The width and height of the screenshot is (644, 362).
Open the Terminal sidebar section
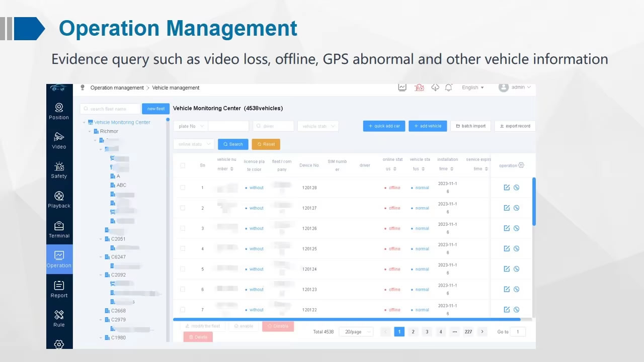pyautogui.click(x=59, y=230)
